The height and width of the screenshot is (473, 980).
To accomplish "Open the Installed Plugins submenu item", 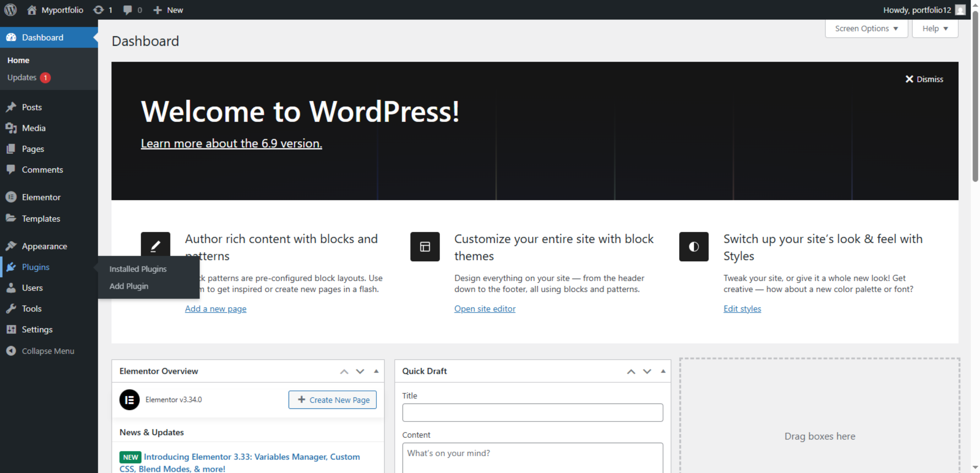I will click(x=138, y=269).
